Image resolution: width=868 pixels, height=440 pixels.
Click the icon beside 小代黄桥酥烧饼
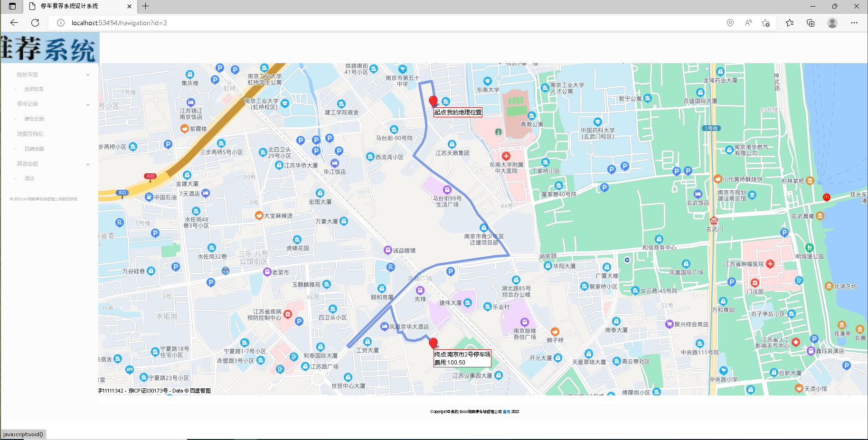[x=718, y=179]
